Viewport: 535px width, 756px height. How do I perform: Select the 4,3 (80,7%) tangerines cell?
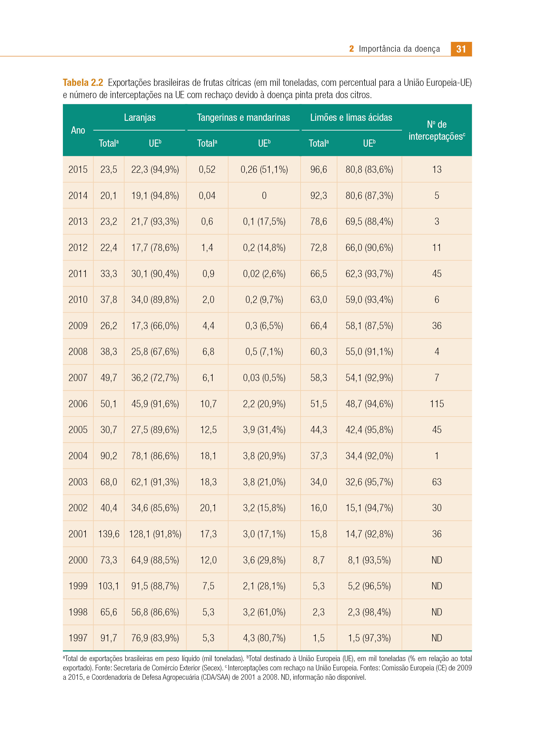click(264, 638)
